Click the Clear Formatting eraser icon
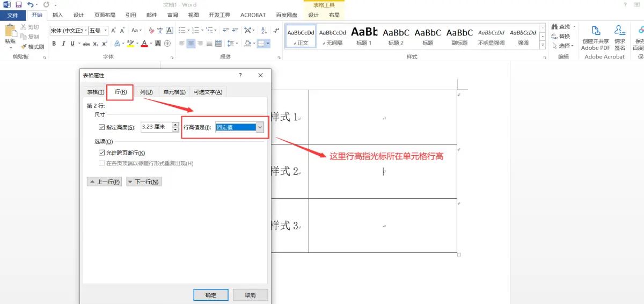644x304 pixels. pos(151,30)
